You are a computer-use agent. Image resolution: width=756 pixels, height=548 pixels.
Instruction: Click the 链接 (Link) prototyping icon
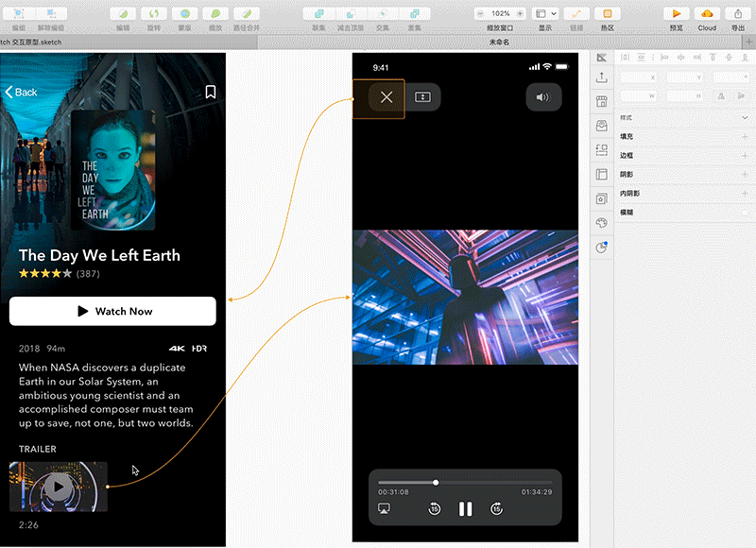(x=576, y=13)
